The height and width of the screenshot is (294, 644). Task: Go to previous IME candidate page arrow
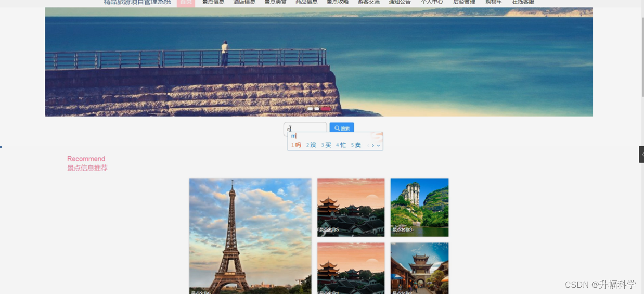click(368, 146)
